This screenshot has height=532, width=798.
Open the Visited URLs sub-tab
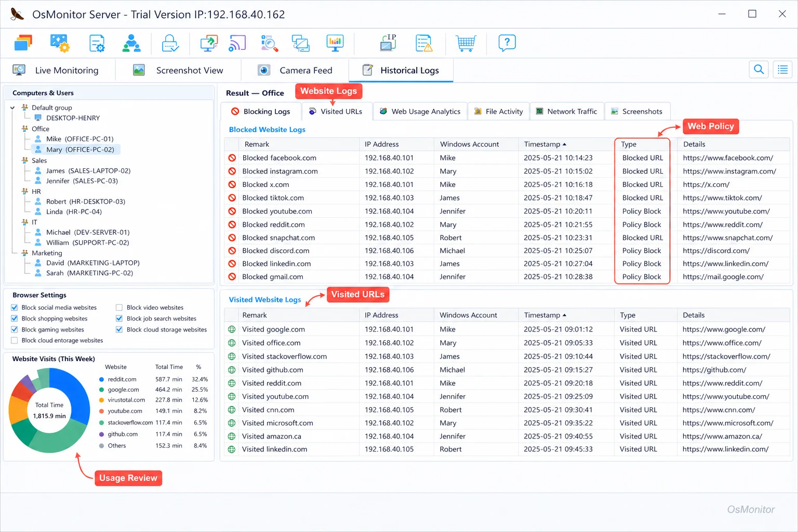[336, 111]
